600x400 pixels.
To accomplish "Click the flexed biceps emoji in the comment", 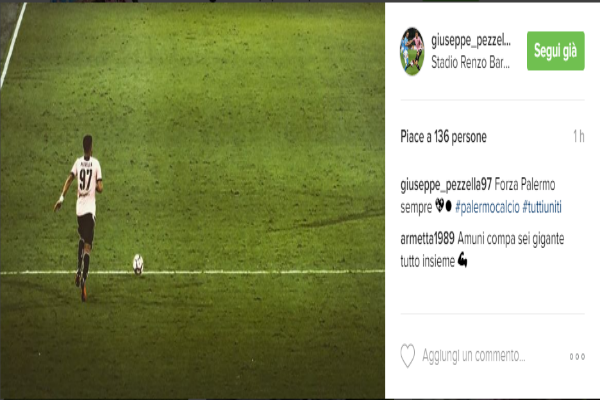I will (462, 260).
